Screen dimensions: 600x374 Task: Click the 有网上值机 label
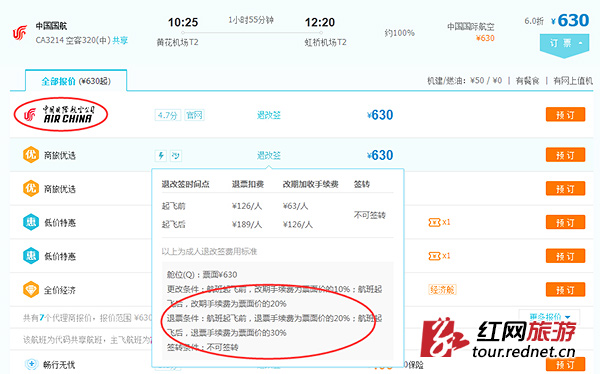(x=573, y=81)
